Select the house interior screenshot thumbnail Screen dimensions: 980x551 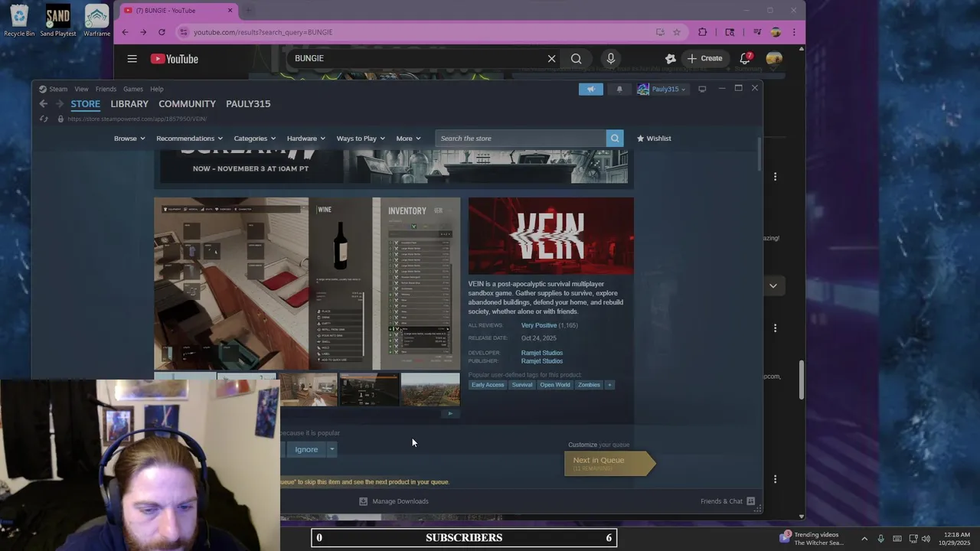[308, 390]
